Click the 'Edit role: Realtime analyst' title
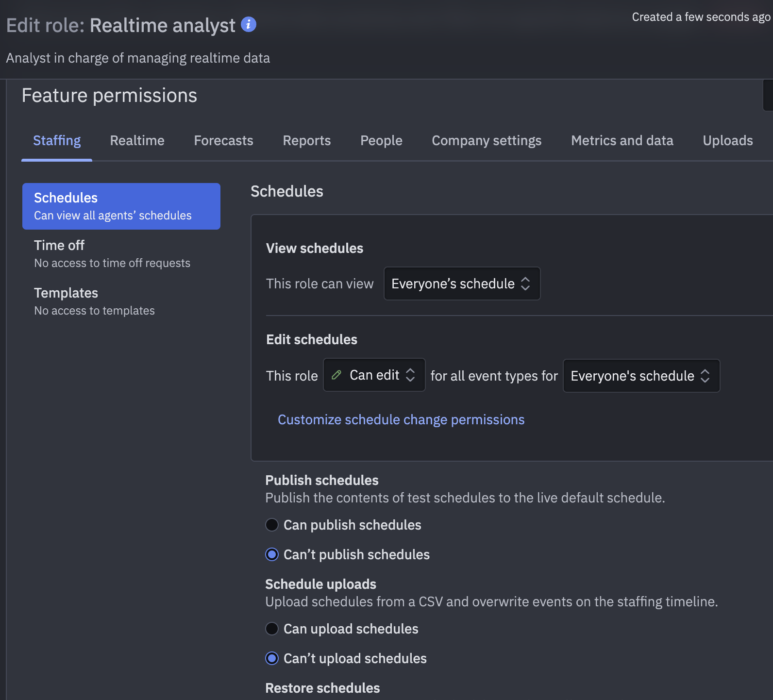 coord(121,25)
